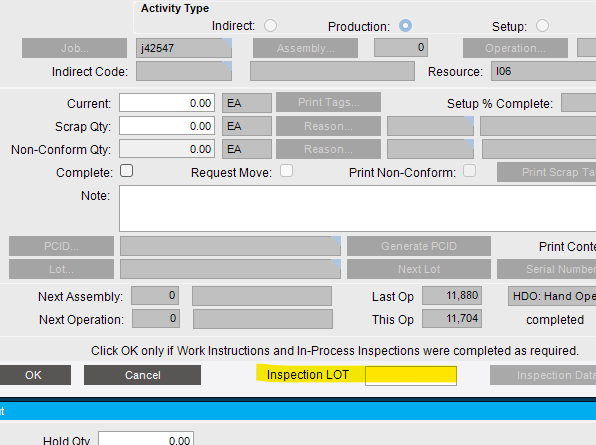This screenshot has height=445, width=596.
Task: Select the Production radio button
Action: (x=405, y=26)
